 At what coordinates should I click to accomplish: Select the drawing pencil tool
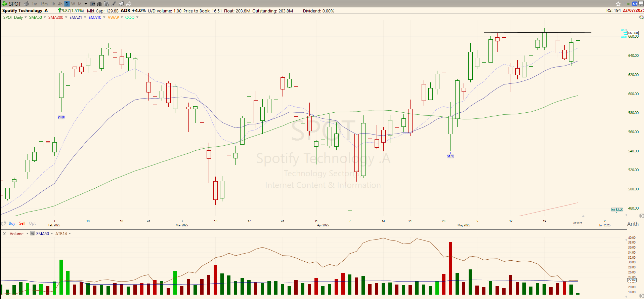(114, 4)
